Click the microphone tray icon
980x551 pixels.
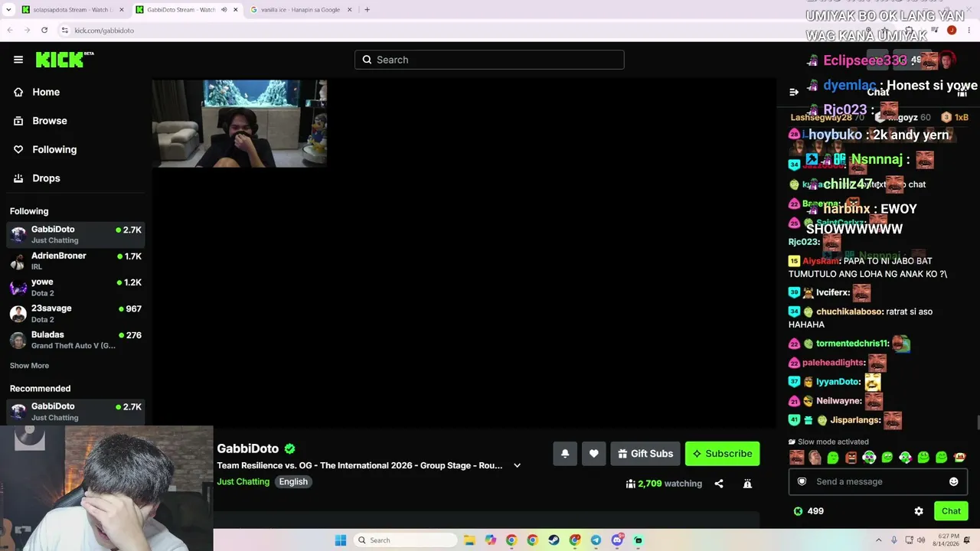pos(893,540)
